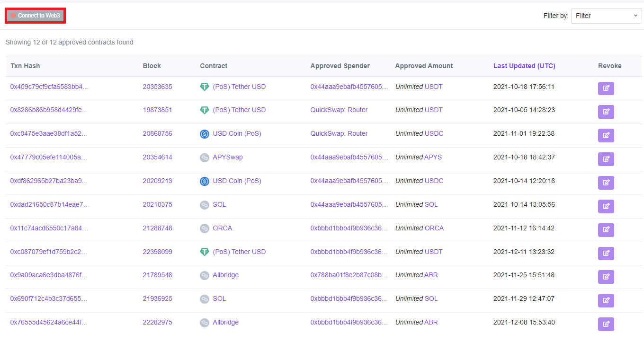Click the Approved Spender column header

pos(340,66)
